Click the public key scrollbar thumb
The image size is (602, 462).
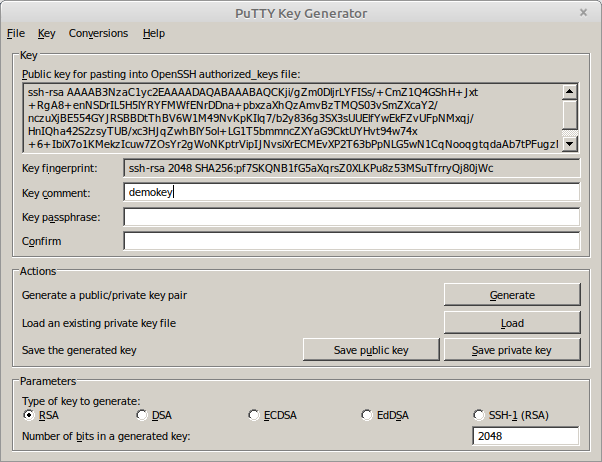pos(570,114)
